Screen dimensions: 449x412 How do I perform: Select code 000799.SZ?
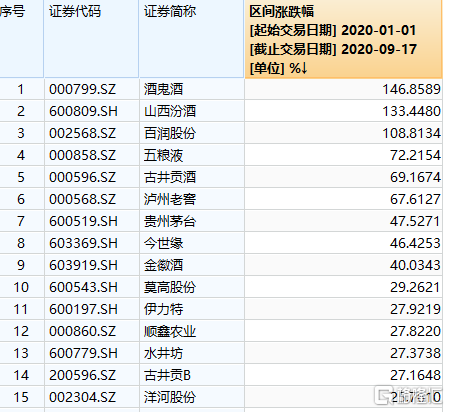pyautogui.click(x=82, y=89)
